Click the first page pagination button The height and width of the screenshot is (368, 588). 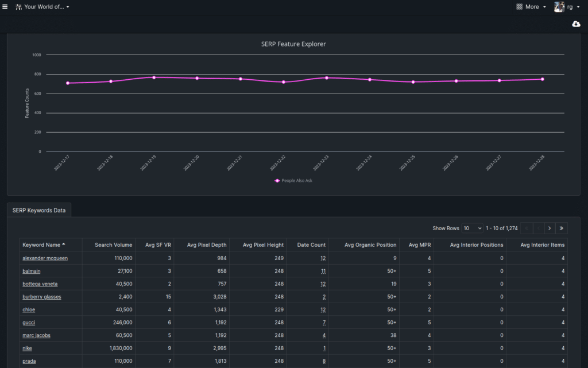527,228
